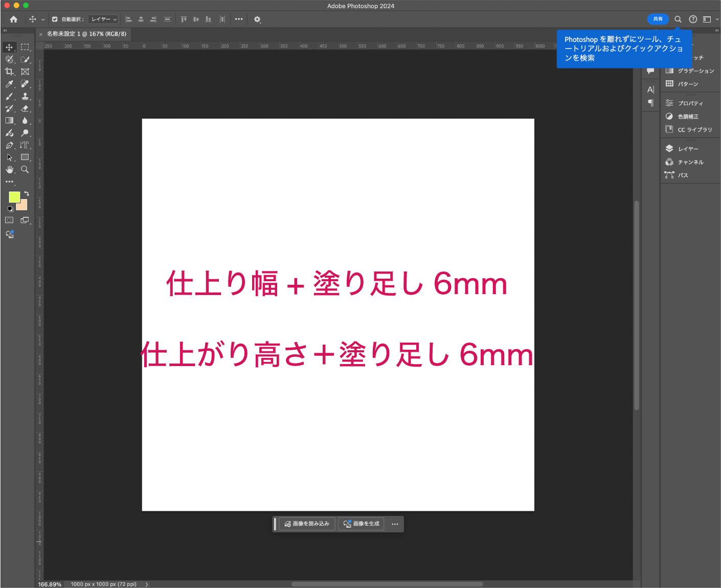Choose the Brush tool
721x588 pixels.
(x=9, y=96)
